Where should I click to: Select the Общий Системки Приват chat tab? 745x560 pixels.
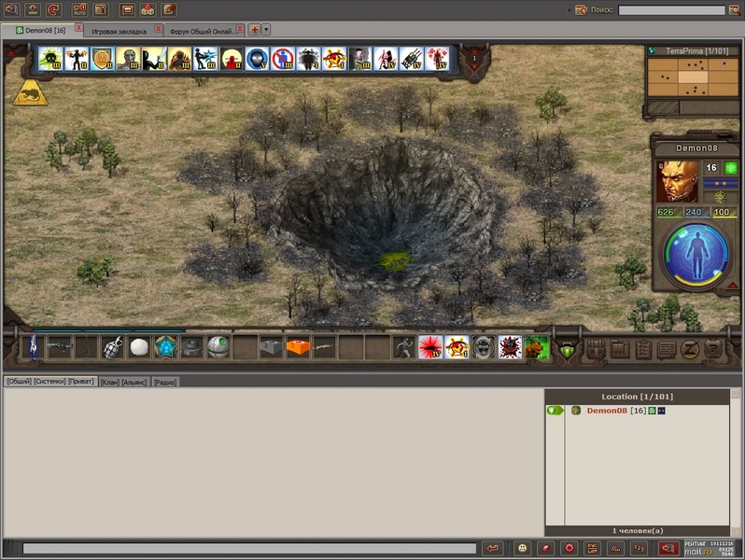49,382
